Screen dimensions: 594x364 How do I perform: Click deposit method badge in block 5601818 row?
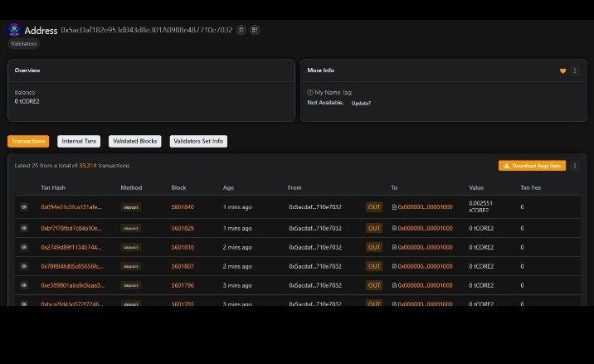[131, 247]
